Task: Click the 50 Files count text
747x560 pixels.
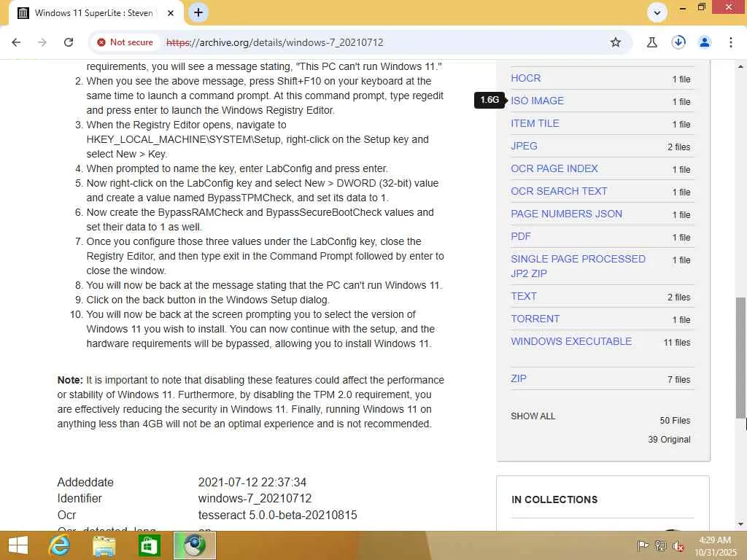Action: pos(675,421)
